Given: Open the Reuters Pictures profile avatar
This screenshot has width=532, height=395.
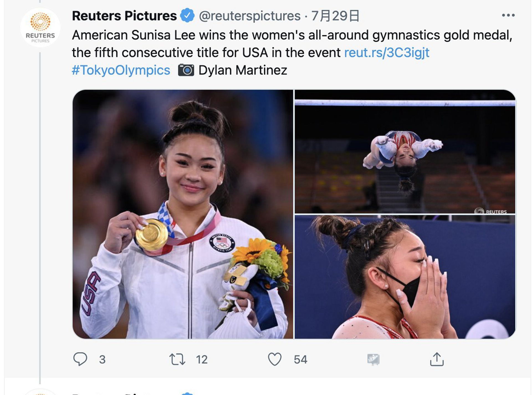Looking at the screenshot, I should [40, 28].
